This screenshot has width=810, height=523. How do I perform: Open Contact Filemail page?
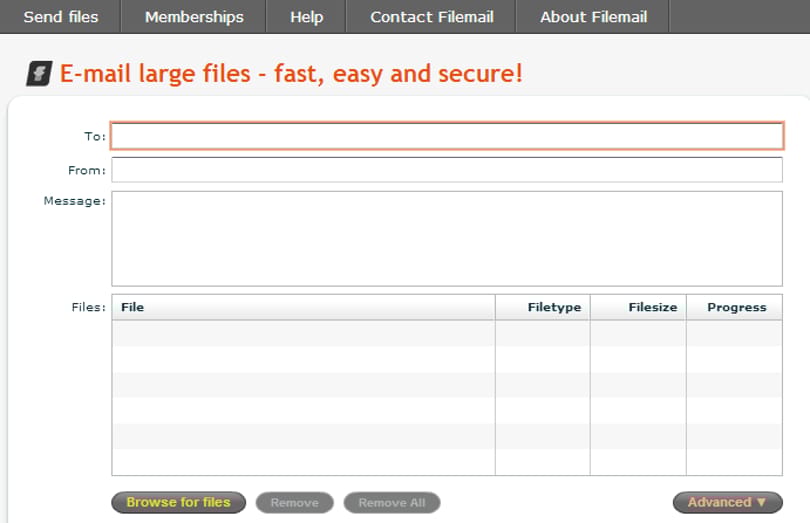431,17
